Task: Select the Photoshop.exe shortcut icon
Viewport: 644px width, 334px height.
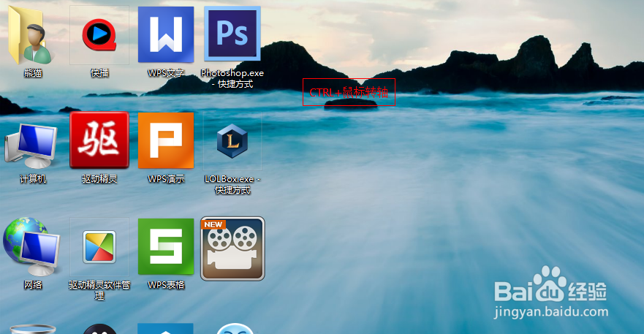Action: click(232, 34)
